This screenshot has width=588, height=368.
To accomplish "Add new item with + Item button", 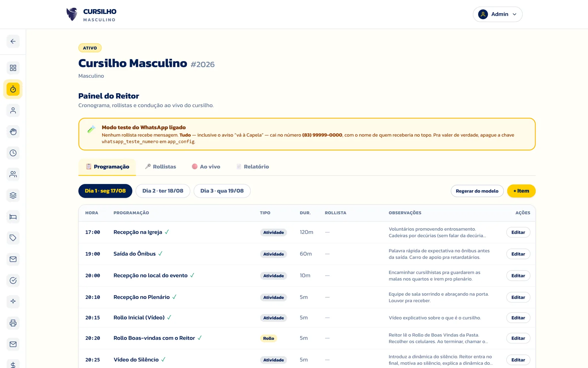I will coord(521,191).
